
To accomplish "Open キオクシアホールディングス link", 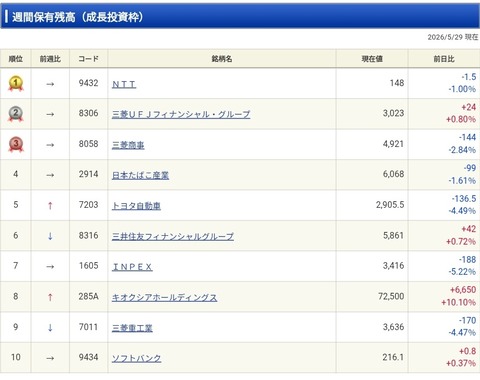I will (x=164, y=297).
